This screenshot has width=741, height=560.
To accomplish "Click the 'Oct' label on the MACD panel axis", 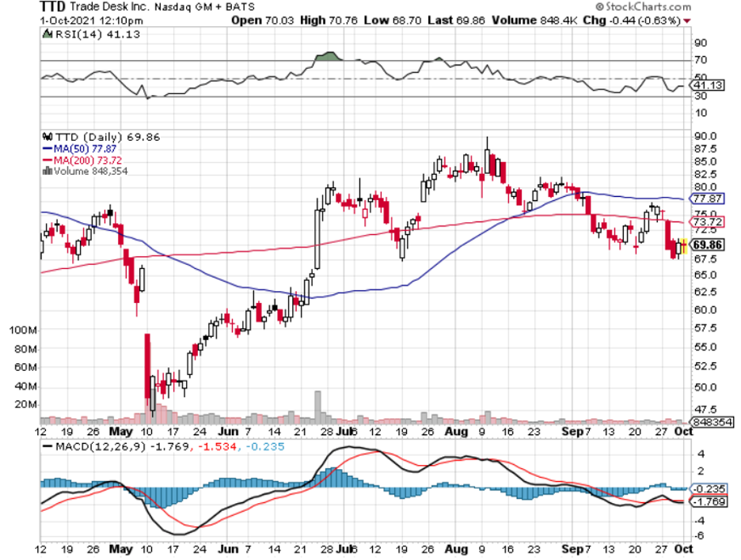I will pos(684,549).
